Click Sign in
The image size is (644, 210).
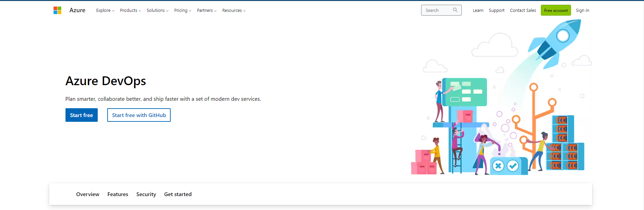tap(582, 11)
